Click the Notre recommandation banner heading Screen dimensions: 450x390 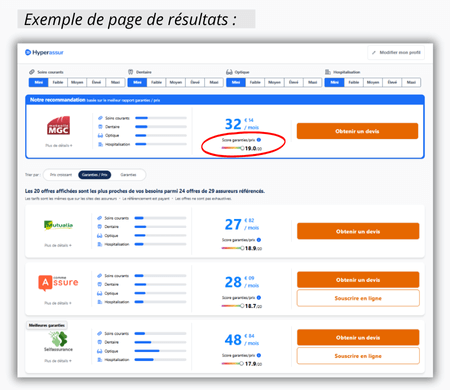(x=57, y=100)
